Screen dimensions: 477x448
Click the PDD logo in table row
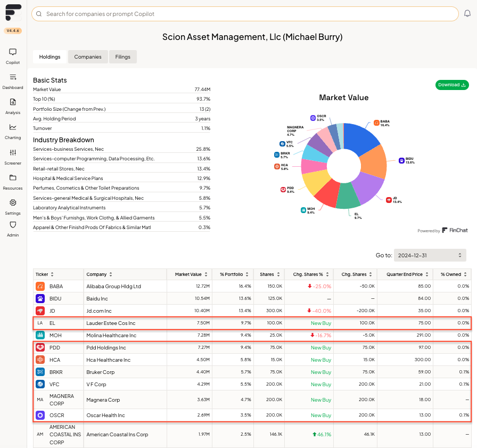pyautogui.click(x=40, y=347)
